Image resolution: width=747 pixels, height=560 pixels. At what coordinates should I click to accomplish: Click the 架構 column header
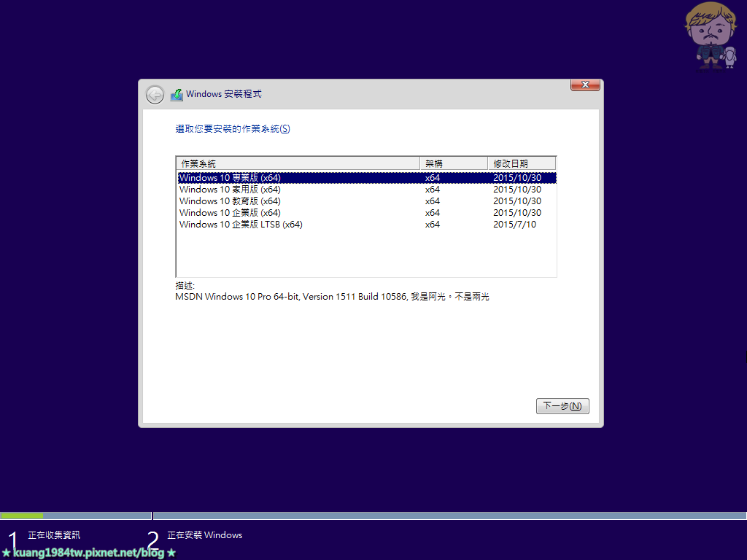[454, 163]
